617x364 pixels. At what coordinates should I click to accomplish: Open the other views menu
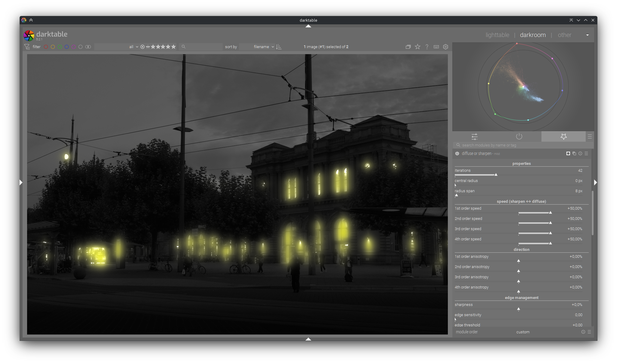[x=564, y=35]
